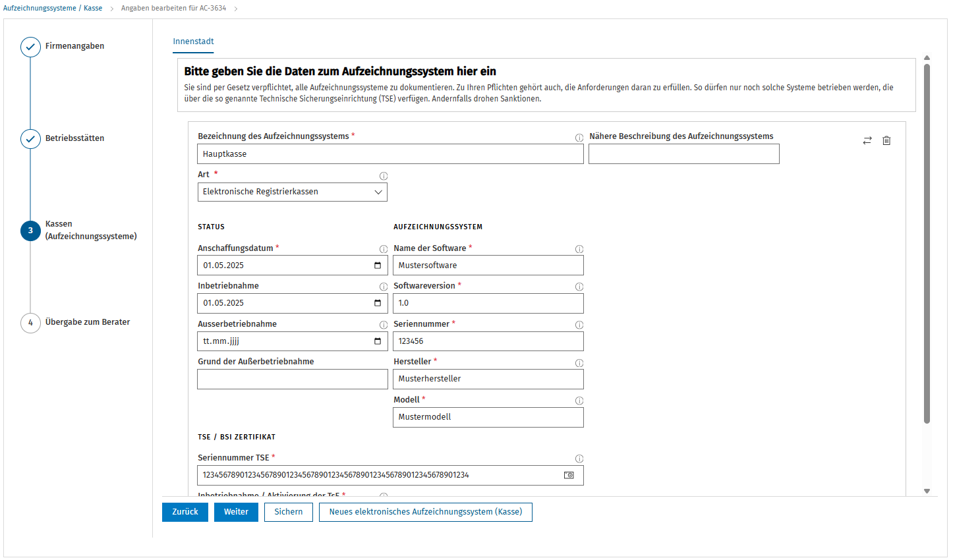Save the form with Sichern
This screenshot has height=560, width=953.
point(289,512)
